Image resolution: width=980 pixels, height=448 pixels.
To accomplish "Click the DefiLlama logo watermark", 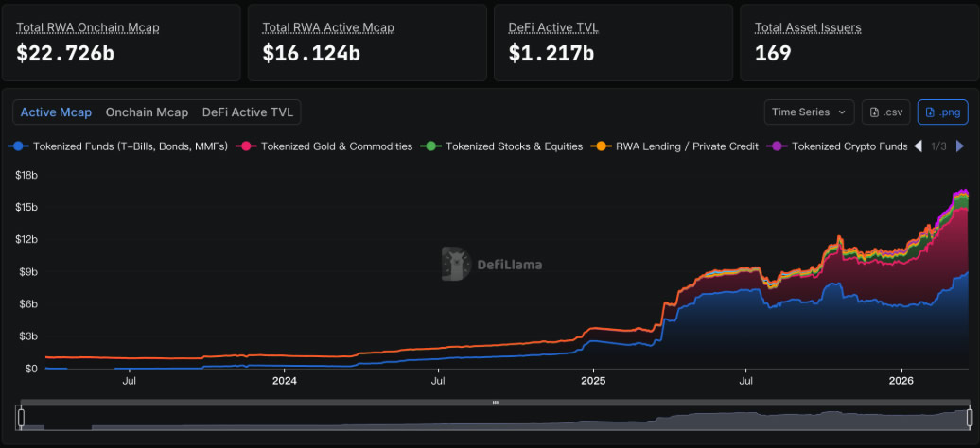I will (x=492, y=265).
